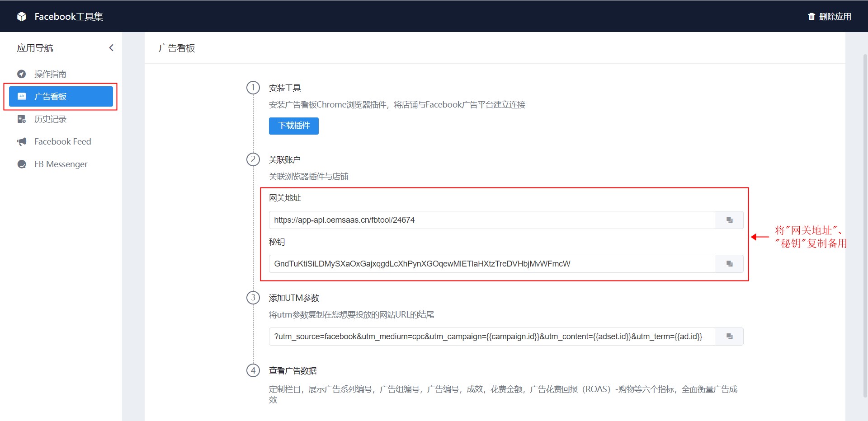Collapse the 应用导航 sidebar with the chevron
This screenshot has height=421, width=868.
(111, 48)
